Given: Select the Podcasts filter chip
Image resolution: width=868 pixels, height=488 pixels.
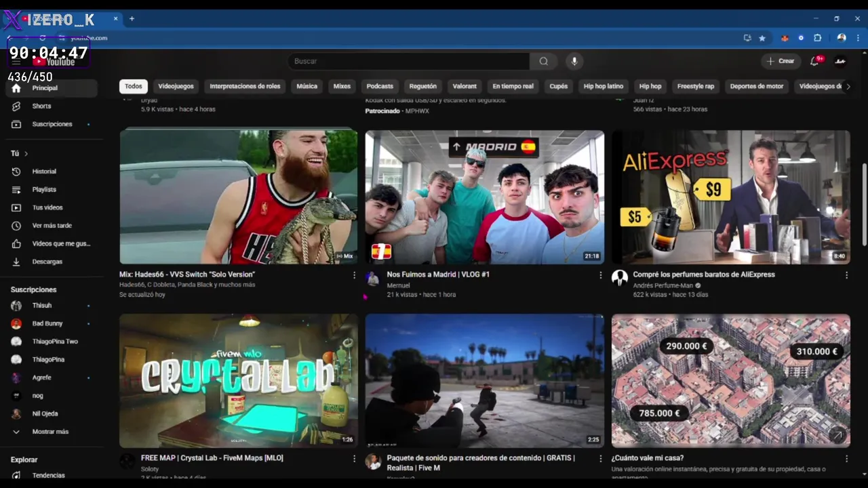Looking at the screenshot, I should pos(380,86).
